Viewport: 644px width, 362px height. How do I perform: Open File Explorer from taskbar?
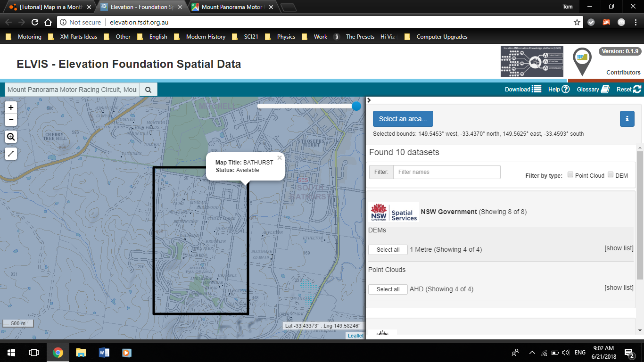81,353
